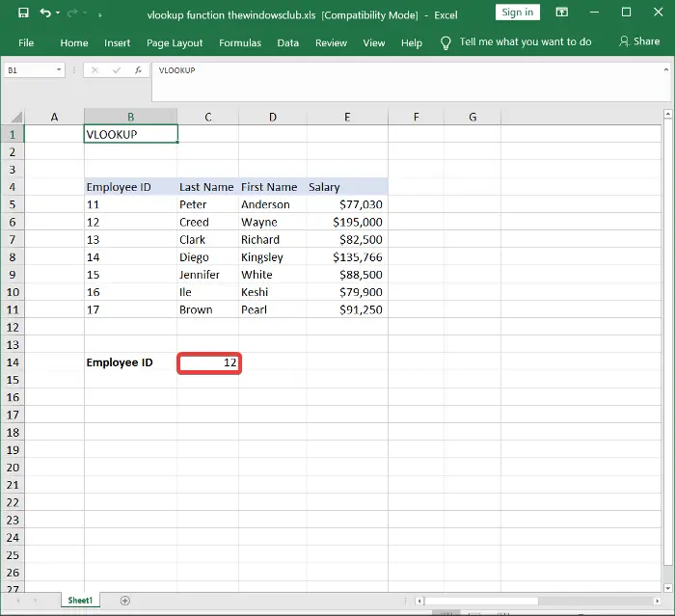
Task: Click the Enter checkmark formula icon
Action: 117,70
